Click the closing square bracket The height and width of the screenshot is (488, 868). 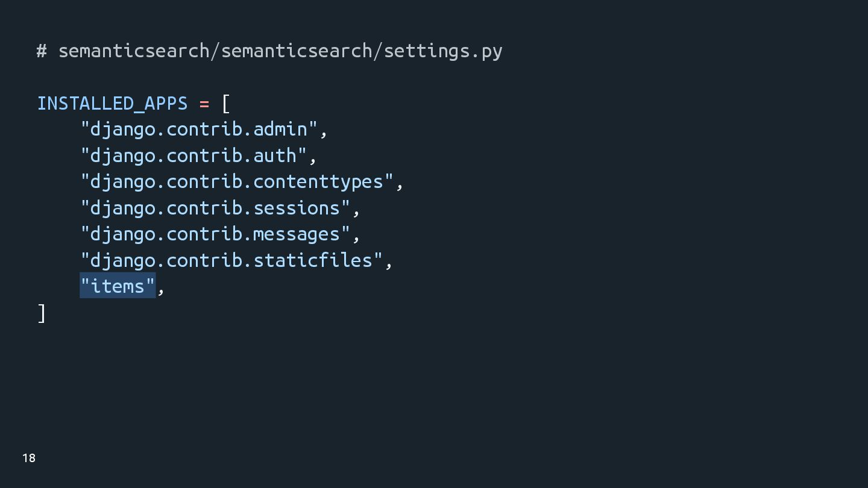(x=42, y=313)
